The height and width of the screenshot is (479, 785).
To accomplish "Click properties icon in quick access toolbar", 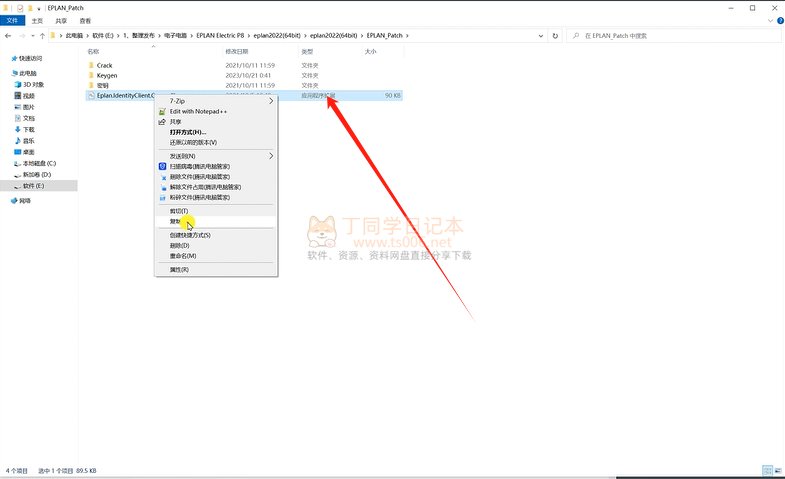I will (x=20, y=8).
